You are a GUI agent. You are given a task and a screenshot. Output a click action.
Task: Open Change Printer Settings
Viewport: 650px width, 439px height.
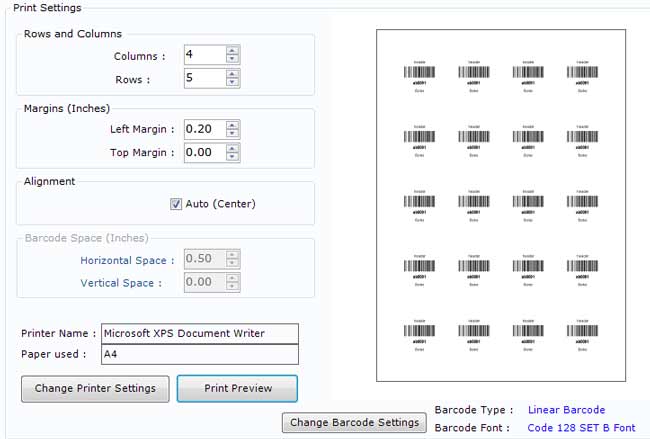[95, 389]
